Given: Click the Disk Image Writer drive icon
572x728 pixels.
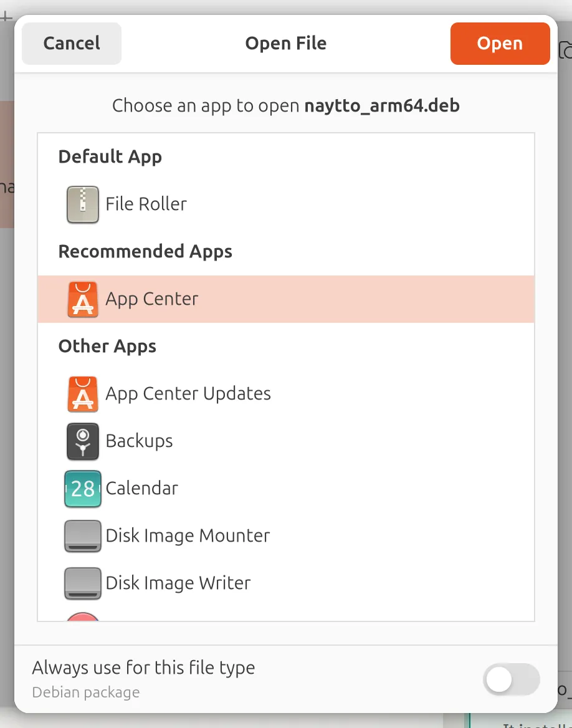Looking at the screenshot, I should [83, 583].
